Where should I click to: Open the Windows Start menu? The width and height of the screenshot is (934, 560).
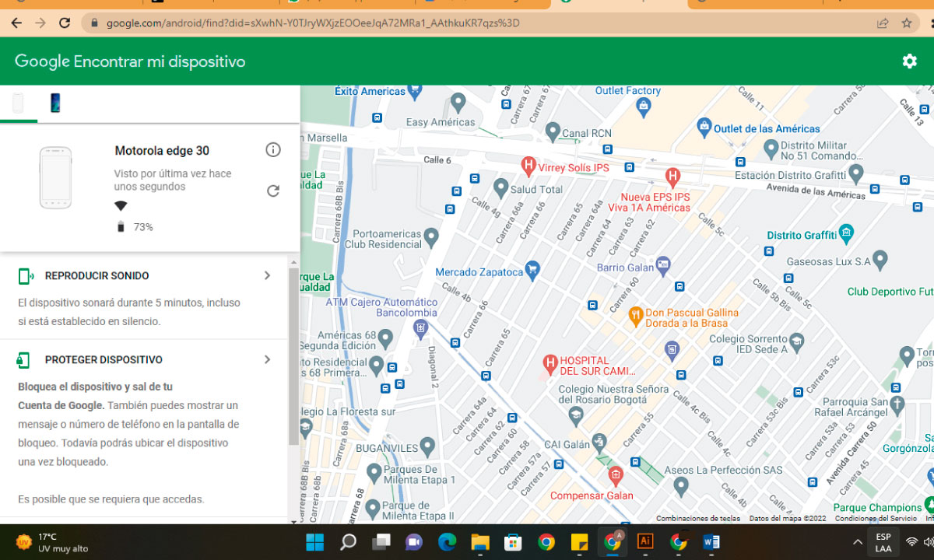315,542
